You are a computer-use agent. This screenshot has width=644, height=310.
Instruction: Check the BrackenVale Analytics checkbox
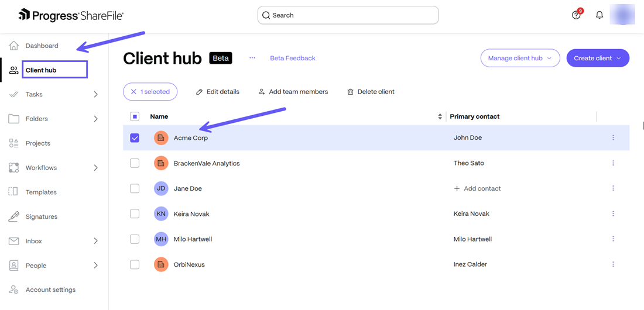(135, 163)
